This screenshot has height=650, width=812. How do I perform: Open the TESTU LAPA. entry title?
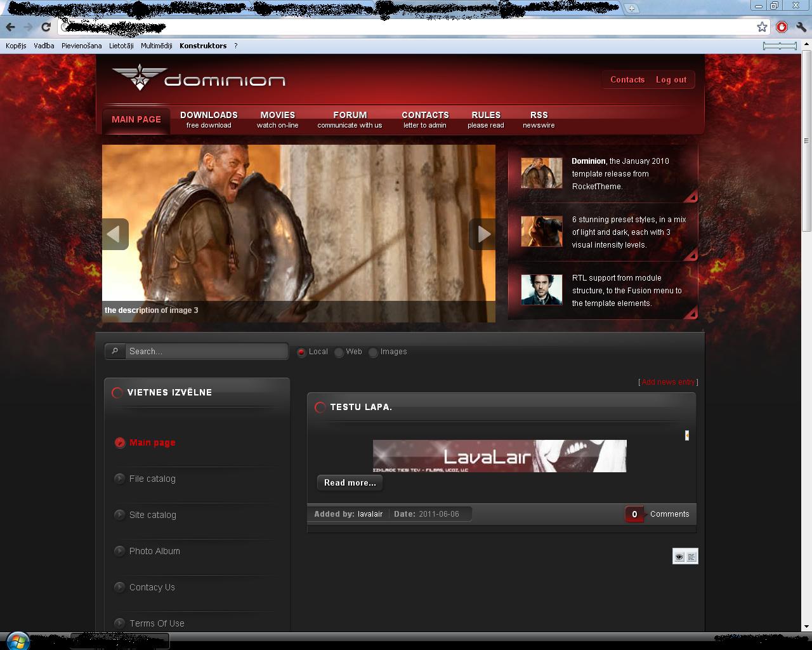coord(361,407)
